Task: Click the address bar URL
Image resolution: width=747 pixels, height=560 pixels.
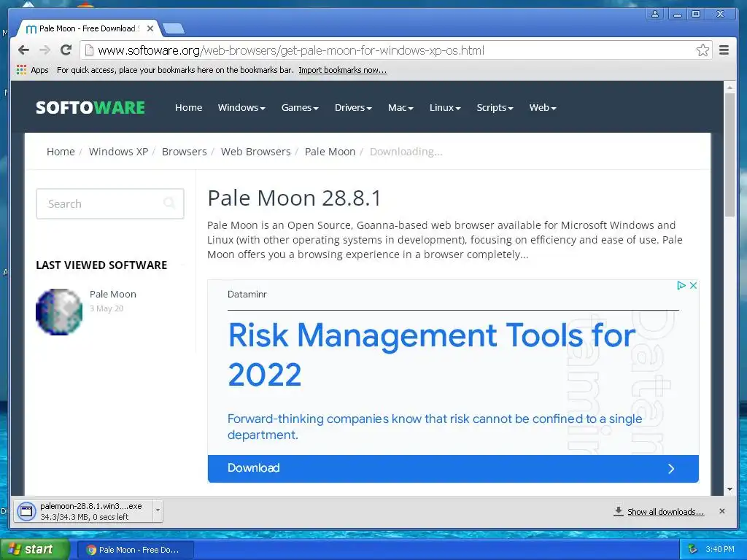Action: [290, 50]
